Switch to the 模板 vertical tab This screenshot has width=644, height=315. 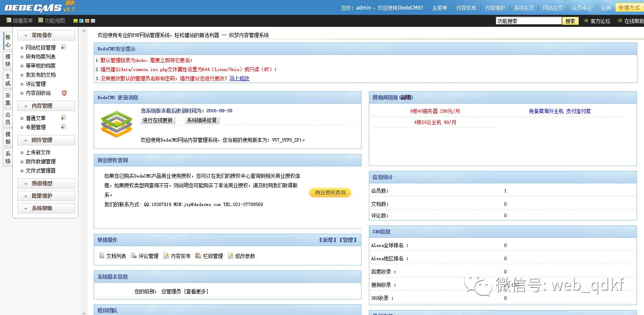(8, 137)
